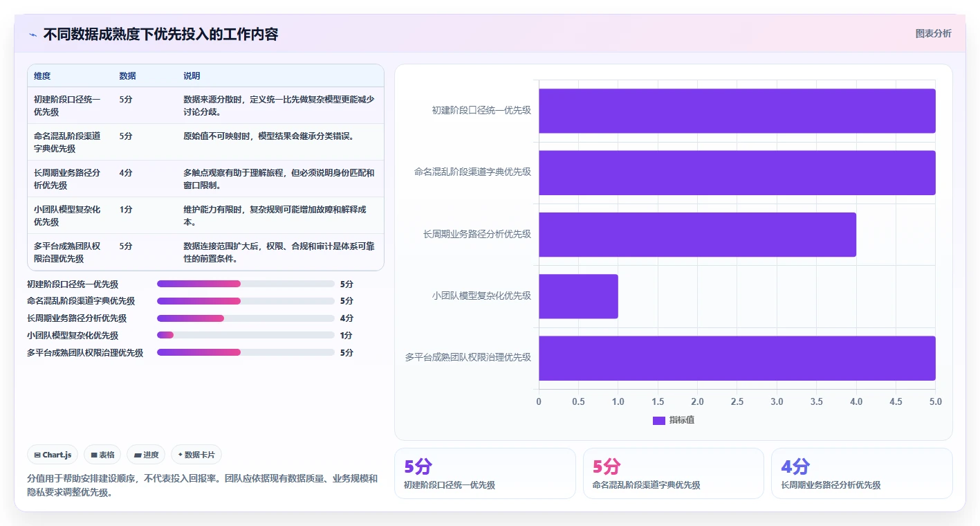Select the 数据卡片 tag chip
The height and width of the screenshot is (526, 980).
pos(196,455)
